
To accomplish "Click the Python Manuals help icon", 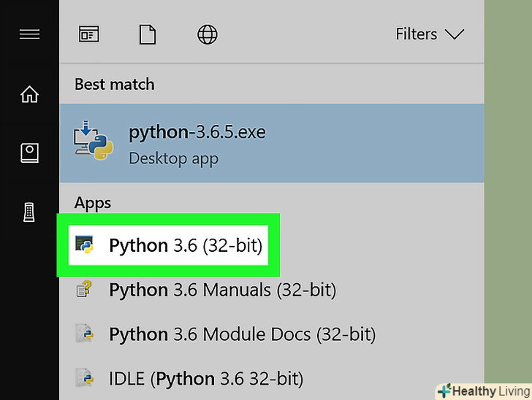I will pos(84,290).
